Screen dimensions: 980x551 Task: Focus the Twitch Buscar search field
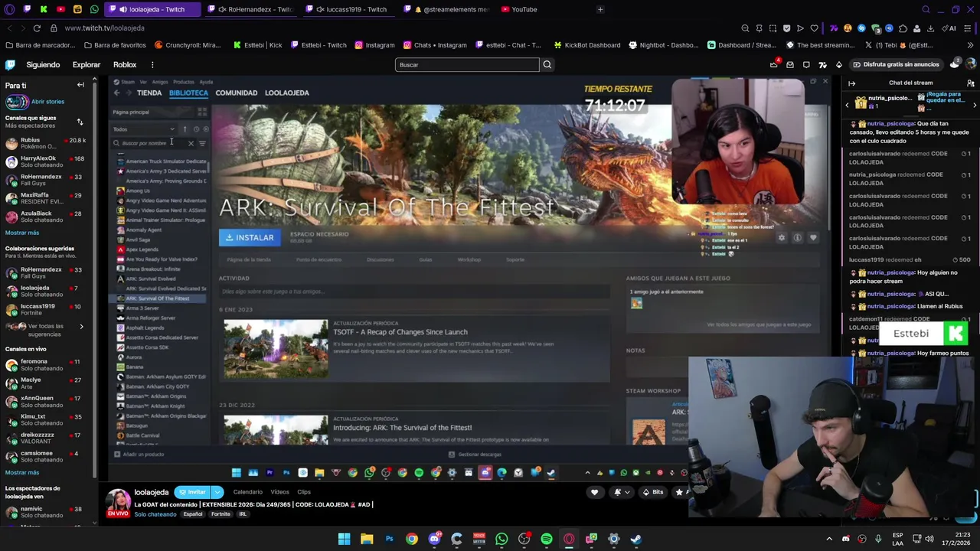tap(466, 65)
